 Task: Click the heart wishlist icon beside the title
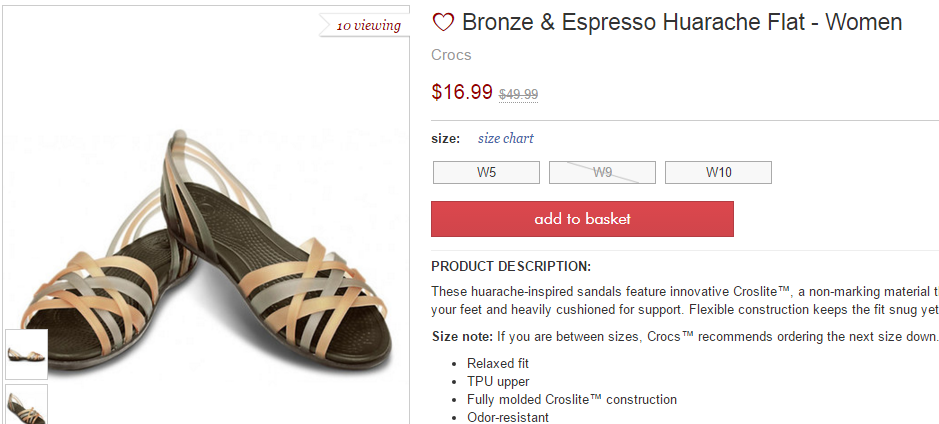[443, 23]
